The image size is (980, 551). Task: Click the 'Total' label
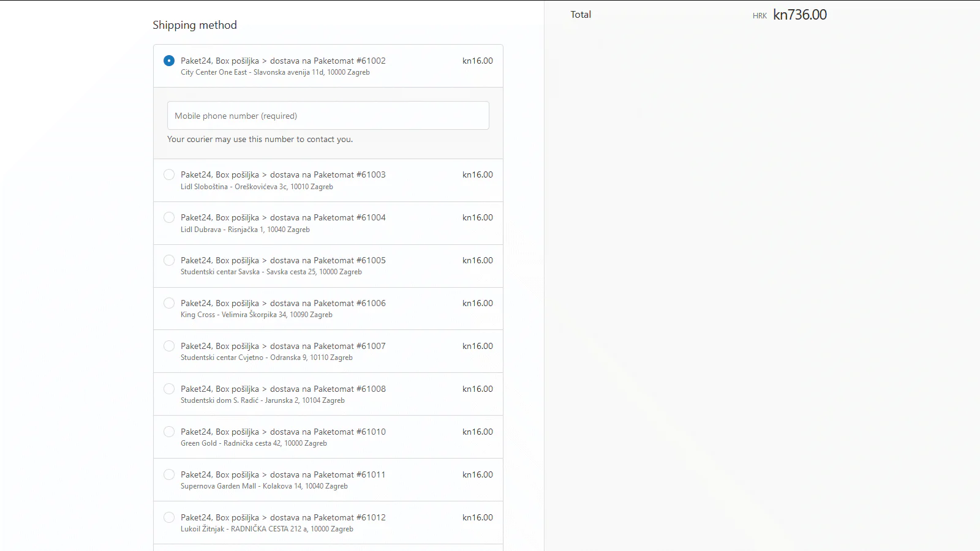(x=581, y=15)
